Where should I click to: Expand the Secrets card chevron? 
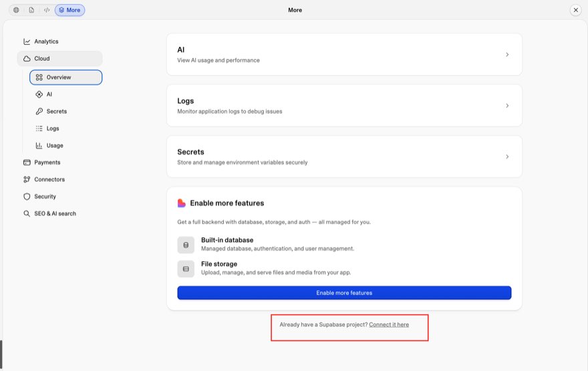[x=507, y=157]
